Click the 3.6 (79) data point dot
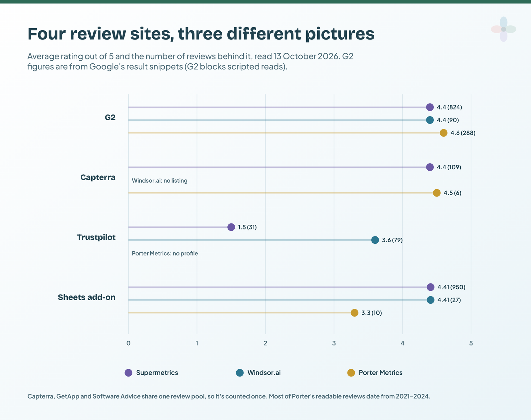 (375, 240)
